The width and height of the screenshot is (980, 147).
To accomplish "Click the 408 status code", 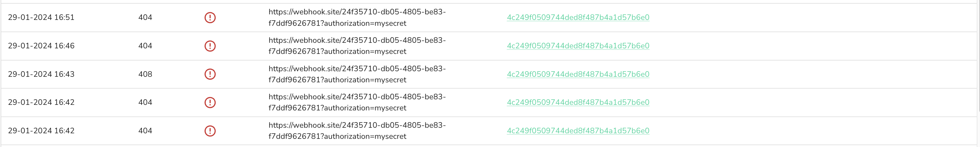I will (145, 74).
